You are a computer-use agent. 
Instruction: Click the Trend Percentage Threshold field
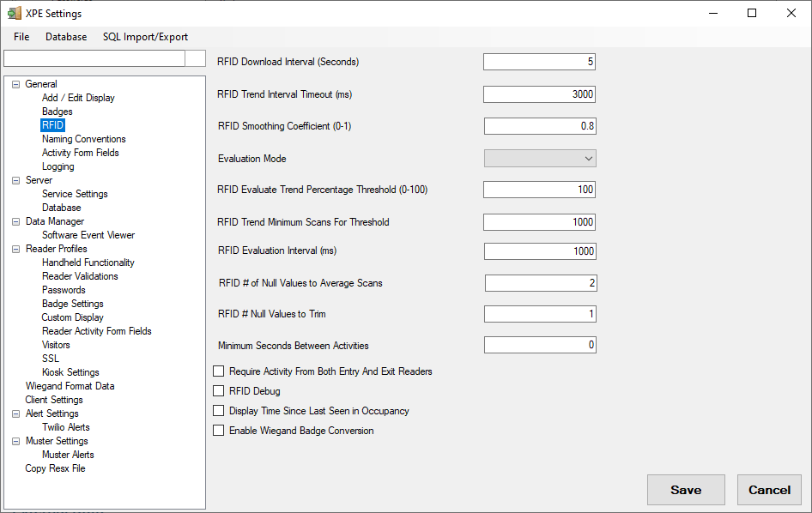(539, 190)
